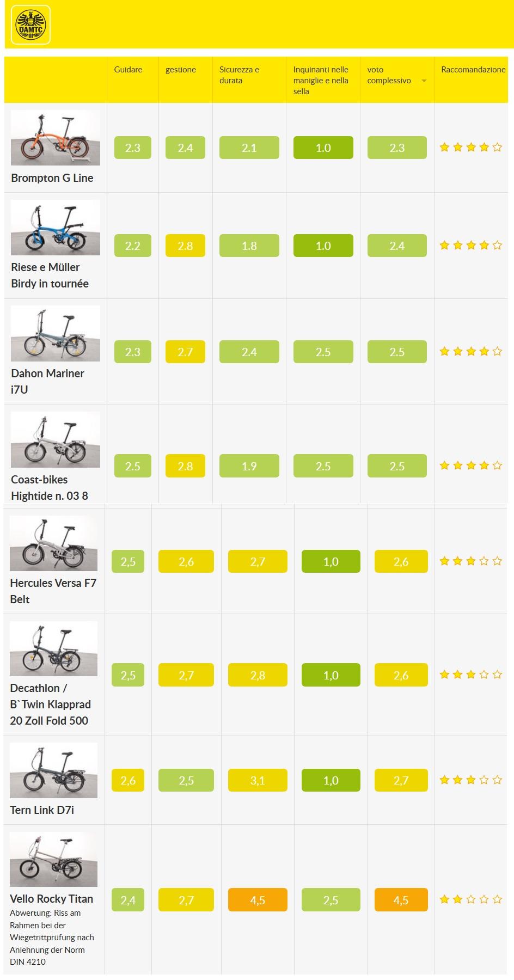Click the Vello Rocky Titan bike image

53,859
